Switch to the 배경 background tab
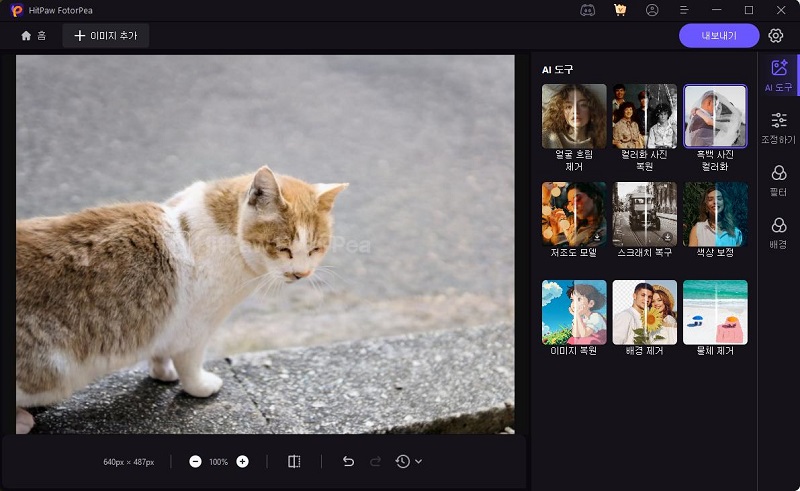The height and width of the screenshot is (491, 800). tap(779, 232)
